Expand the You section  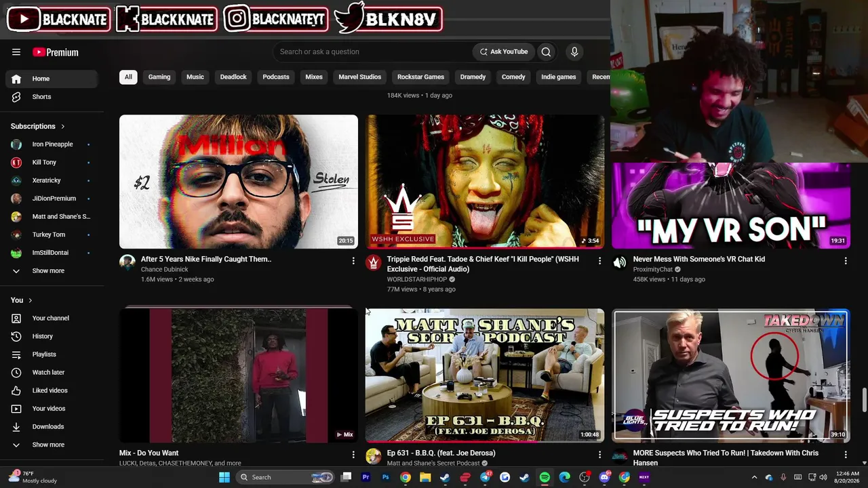(x=22, y=300)
